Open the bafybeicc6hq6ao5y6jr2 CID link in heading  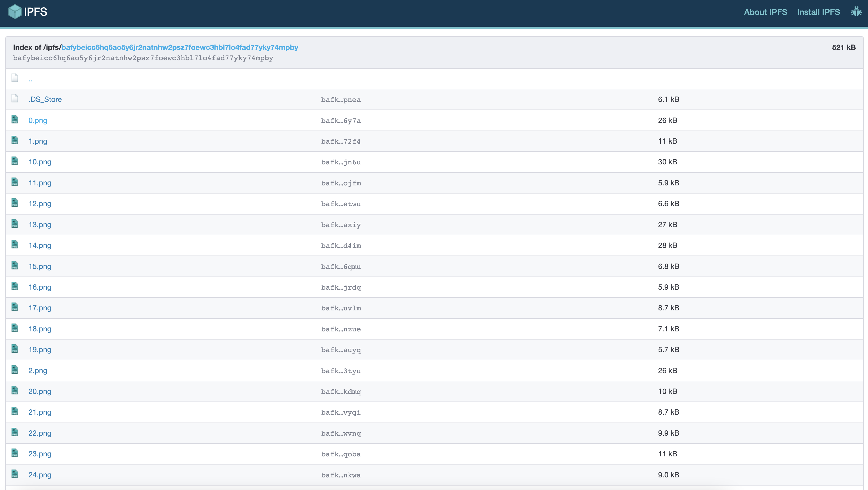tap(180, 47)
